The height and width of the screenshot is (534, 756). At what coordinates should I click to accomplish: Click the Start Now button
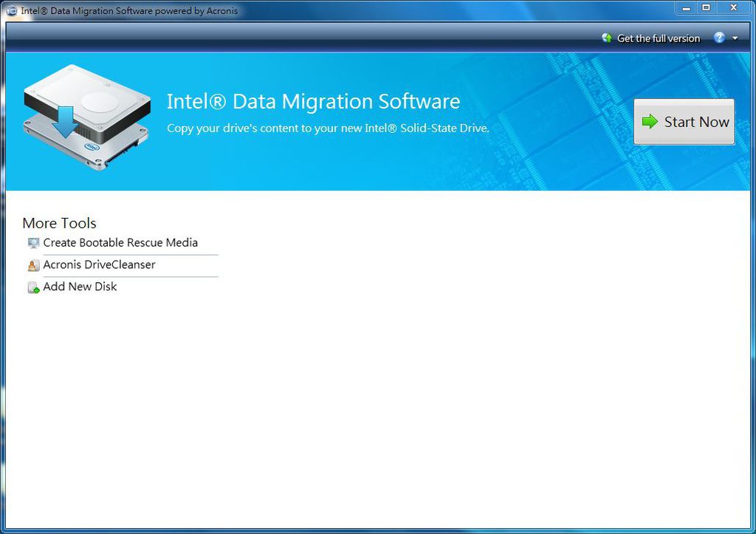(x=684, y=122)
